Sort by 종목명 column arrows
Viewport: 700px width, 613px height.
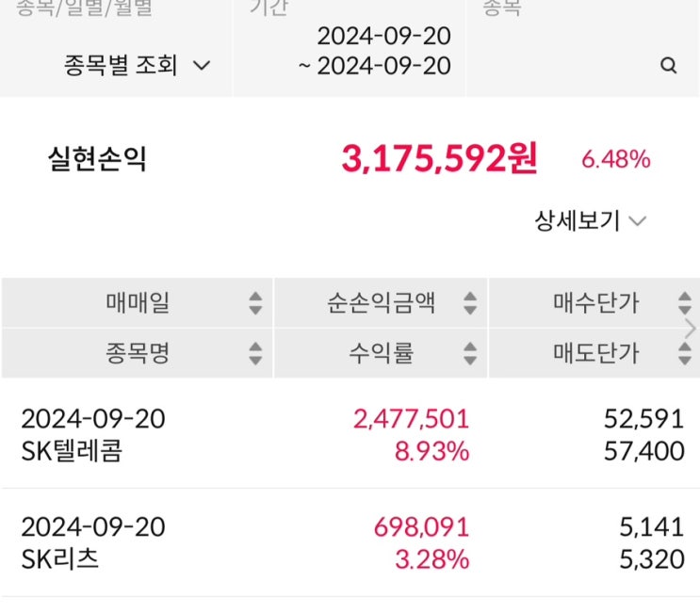point(255,353)
